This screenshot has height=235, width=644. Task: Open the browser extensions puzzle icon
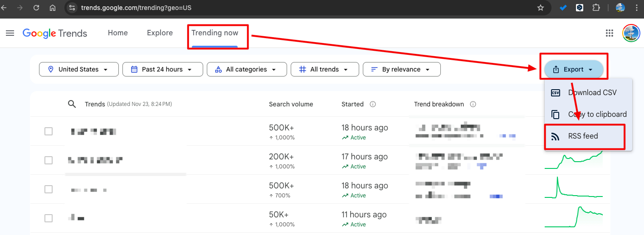point(596,8)
